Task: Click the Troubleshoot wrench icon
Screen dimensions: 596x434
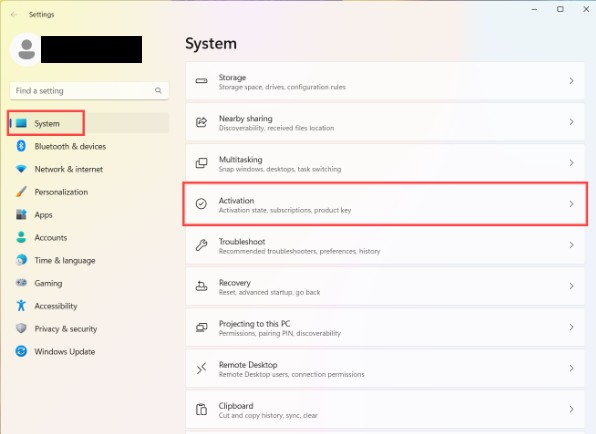Action: click(201, 245)
